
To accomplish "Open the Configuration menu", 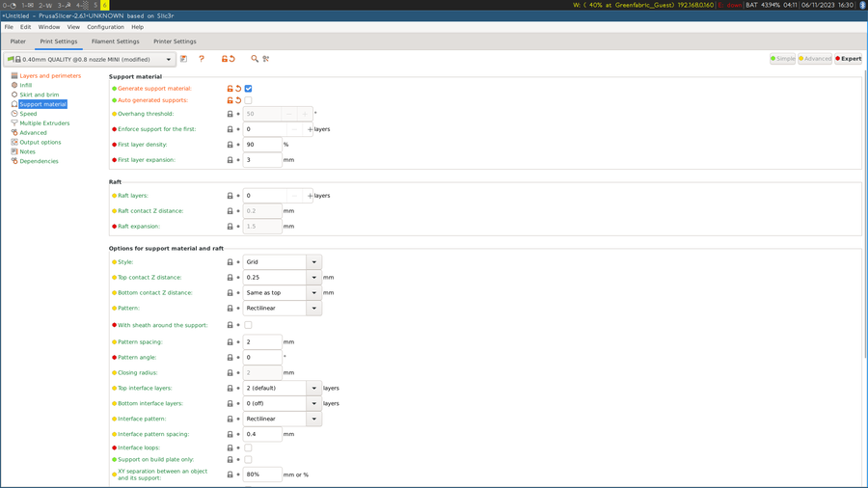I will 105,27.
